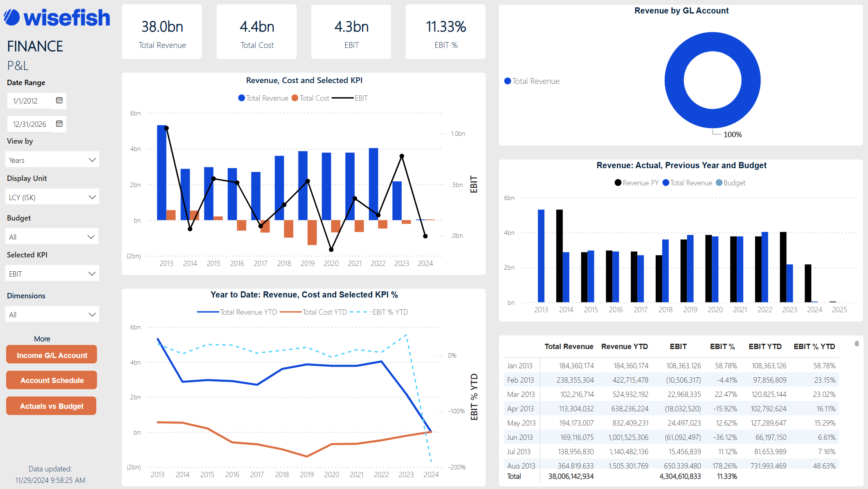
Task: Expand the Selected KPI EBIT dropdown
Action: tap(52, 274)
